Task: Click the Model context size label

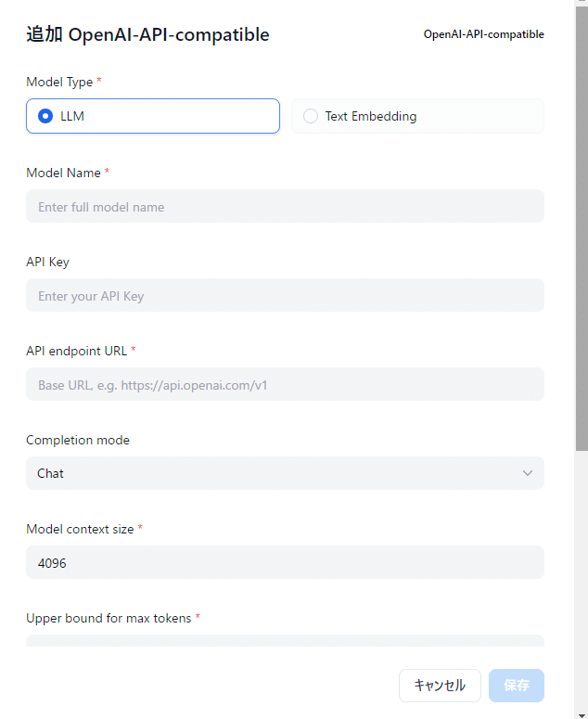Action: point(80,529)
